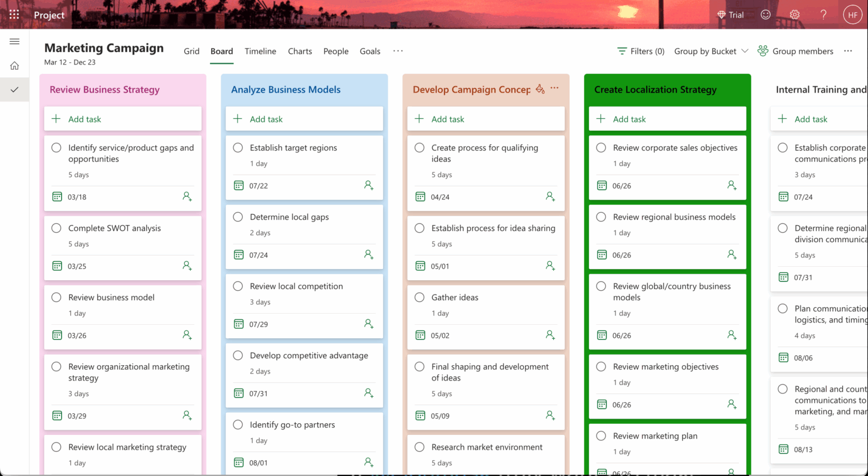868x476 pixels.
Task: Switch to the Timeline tab
Action: (x=260, y=51)
